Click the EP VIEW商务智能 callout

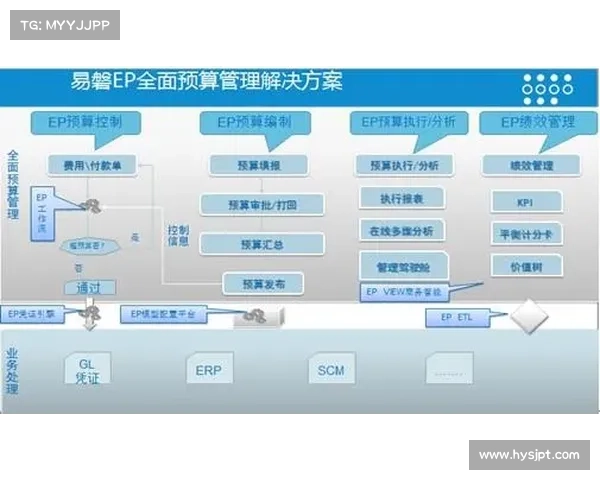pyautogui.click(x=404, y=292)
